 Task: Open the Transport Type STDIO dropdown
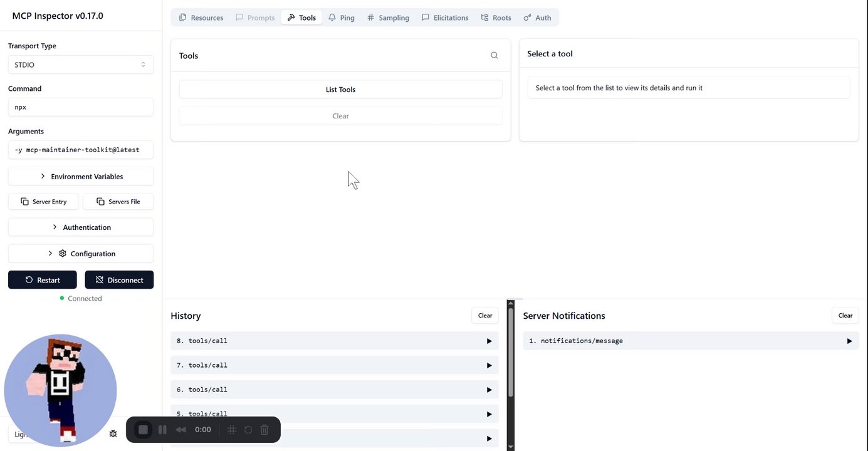click(81, 65)
